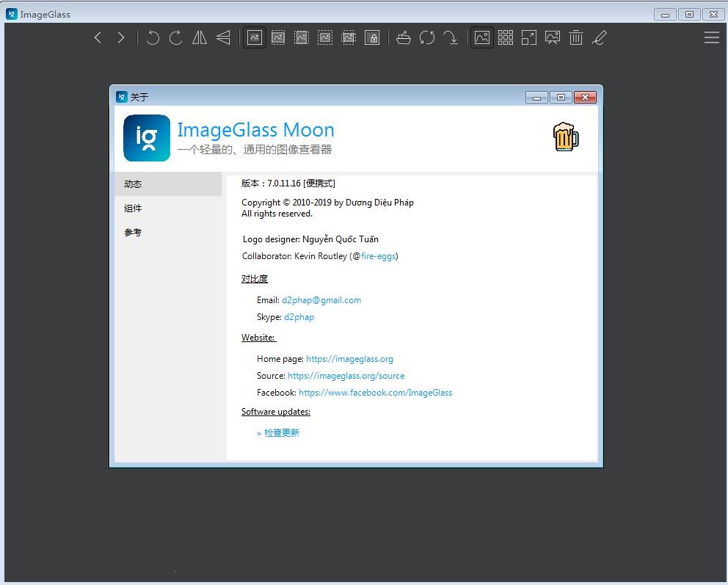Click the Software updates: heading
The width and height of the screenshot is (728, 585).
click(x=276, y=412)
